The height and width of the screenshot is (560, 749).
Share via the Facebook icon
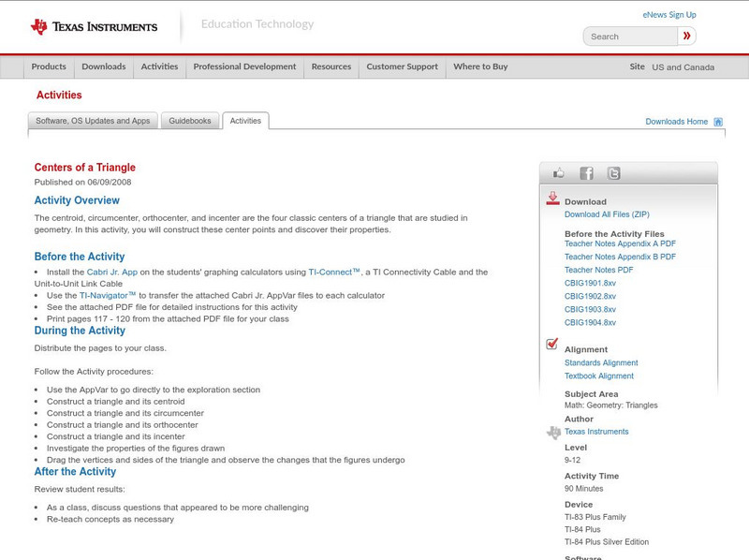[586, 173]
